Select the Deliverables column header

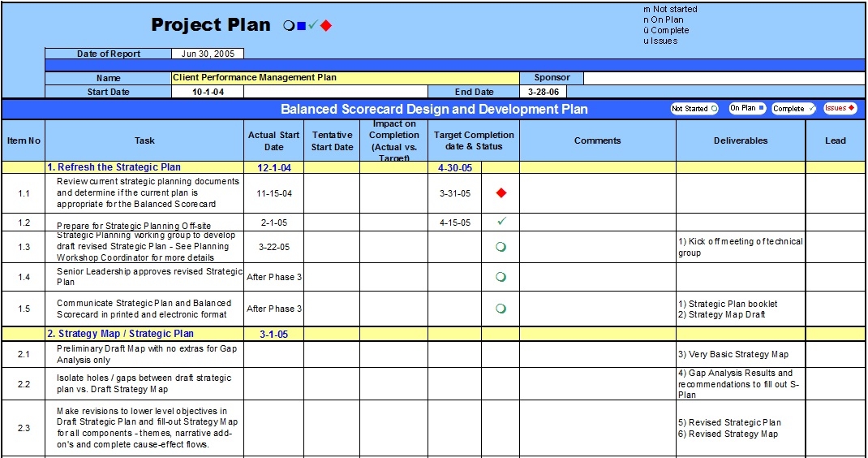click(740, 141)
